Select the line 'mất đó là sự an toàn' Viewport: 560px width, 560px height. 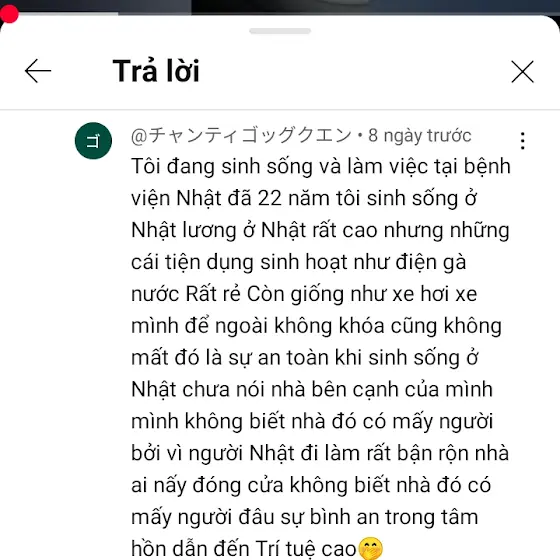click(230, 358)
